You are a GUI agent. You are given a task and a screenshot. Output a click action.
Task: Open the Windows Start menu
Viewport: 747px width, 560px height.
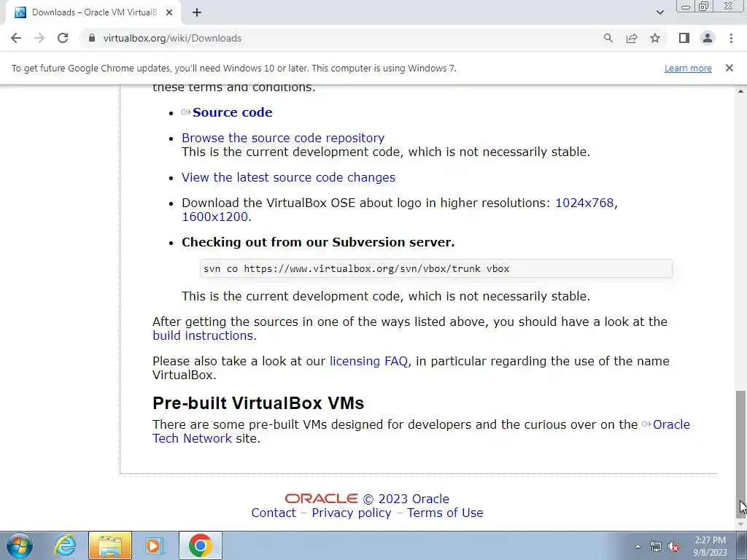(x=19, y=545)
